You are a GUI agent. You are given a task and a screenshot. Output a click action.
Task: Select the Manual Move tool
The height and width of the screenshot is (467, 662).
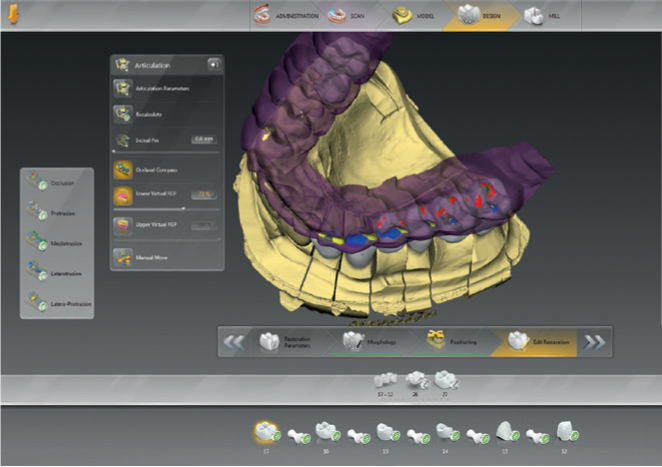coord(124,256)
